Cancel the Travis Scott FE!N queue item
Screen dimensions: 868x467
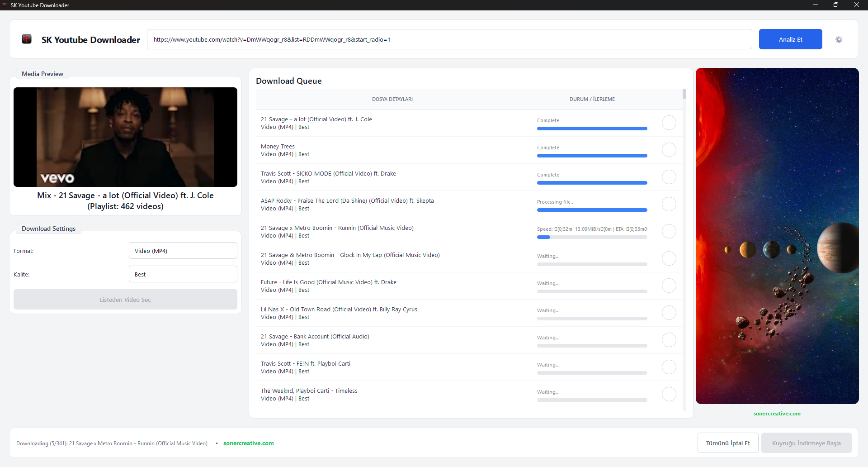669,367
